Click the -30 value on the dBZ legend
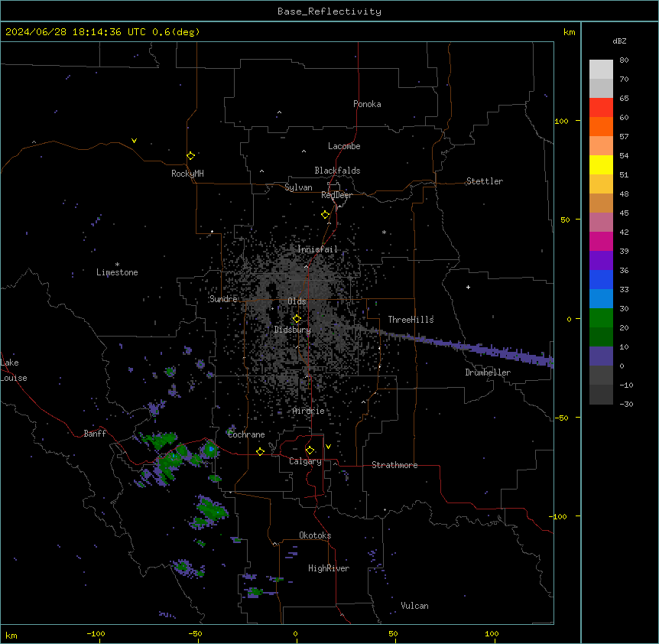This screenshot has height=644, width=659. pyautogui.click(x=626, y=404)
